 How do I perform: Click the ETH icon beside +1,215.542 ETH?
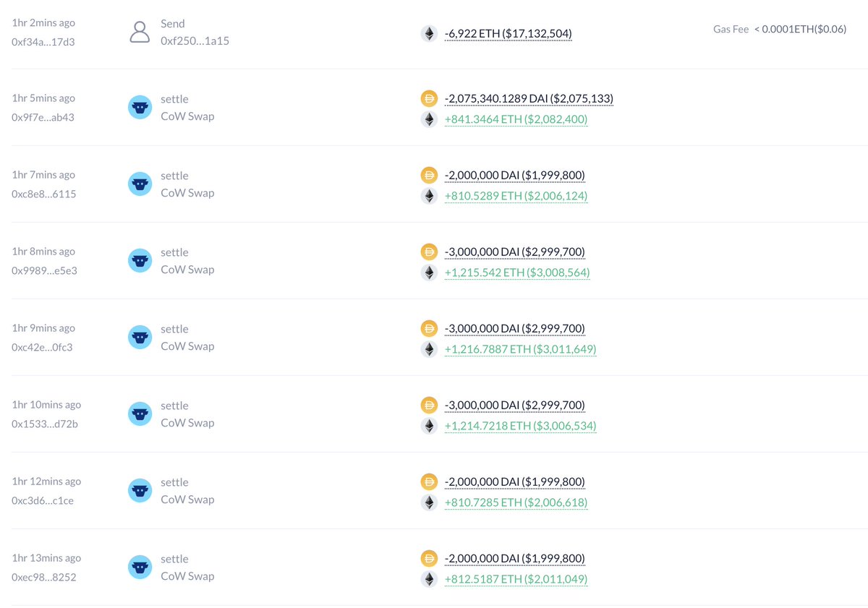[x=429, y=273]
